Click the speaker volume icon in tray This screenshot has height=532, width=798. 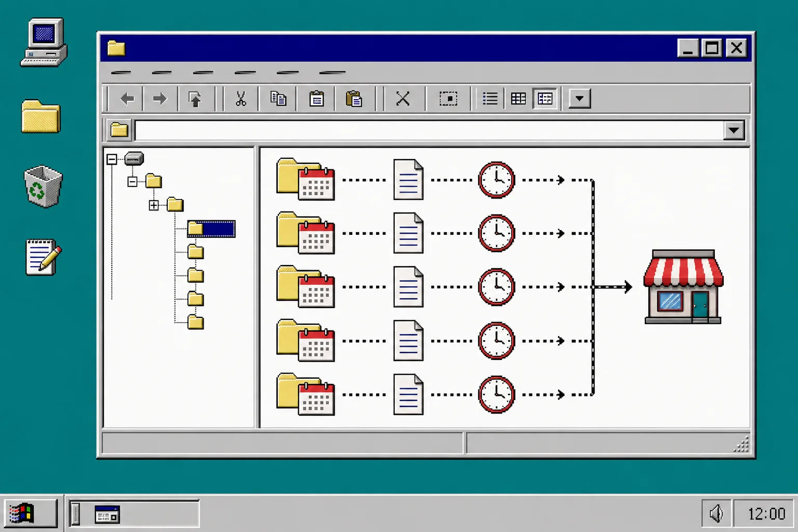point(716,514)
